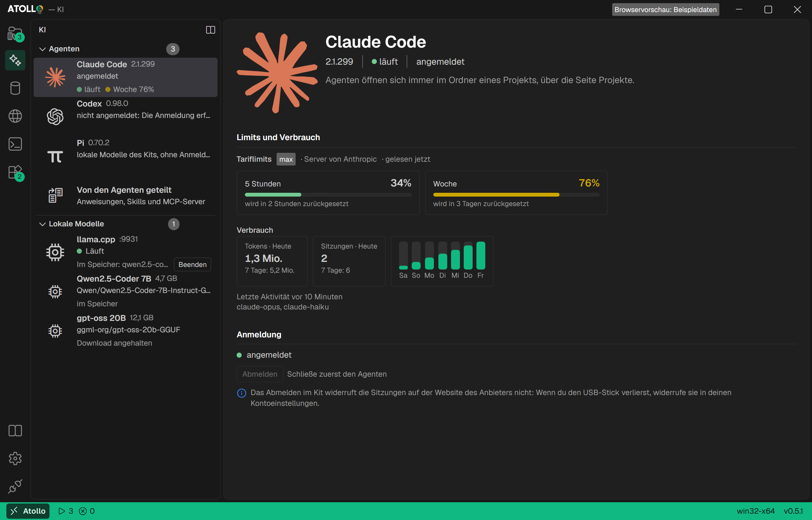This screenshot has width=812, height=520.
Task: Select the Pi 0.70.2 agent row
Action: point(126,156)
